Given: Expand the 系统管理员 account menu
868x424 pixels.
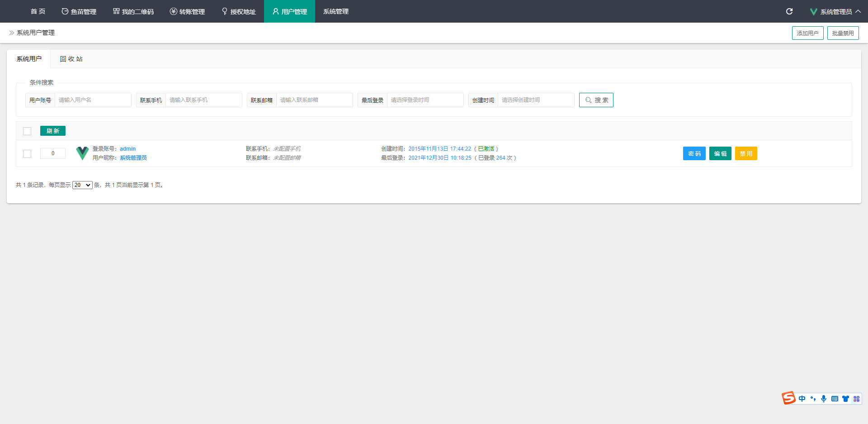Looking at the screenshot, I should [x=835, y=12].
